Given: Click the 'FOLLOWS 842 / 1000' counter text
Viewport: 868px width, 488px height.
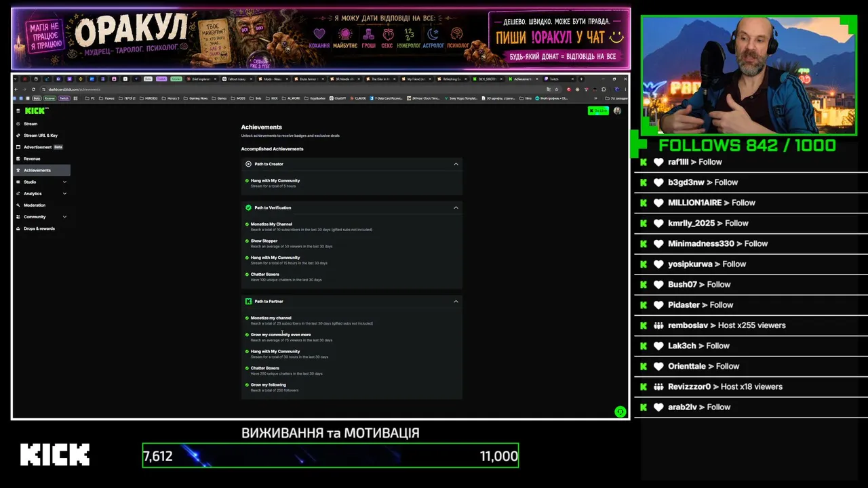Looking at the screenshot, I should [747, 146].
